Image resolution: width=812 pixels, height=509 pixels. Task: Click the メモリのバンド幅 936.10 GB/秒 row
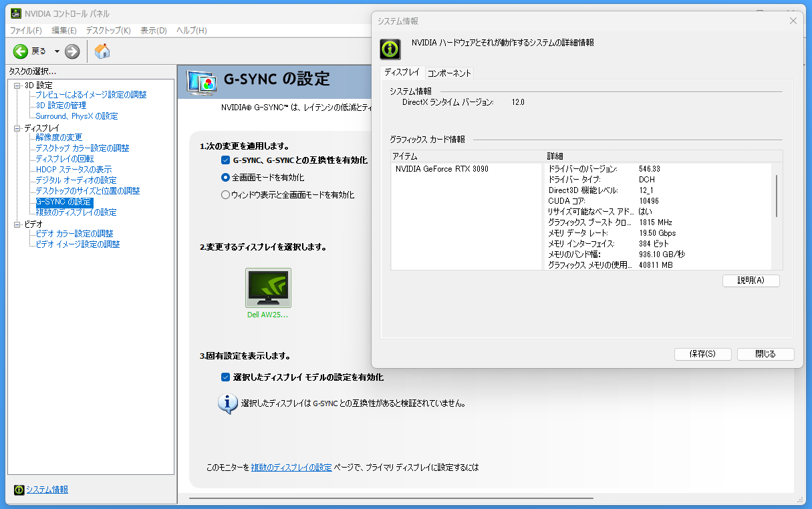coord(658,254)
